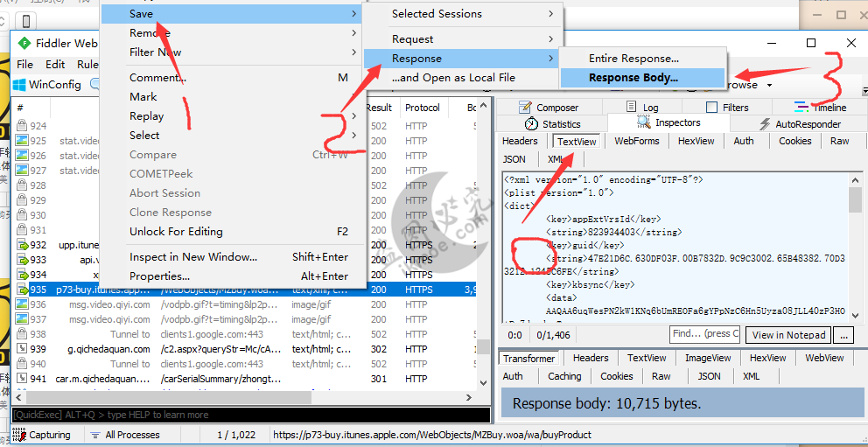Image resolution: width=868 pixels, height=447 pixels.
Task: Click the image icon of session 925
Action: [x=22, y=141]
